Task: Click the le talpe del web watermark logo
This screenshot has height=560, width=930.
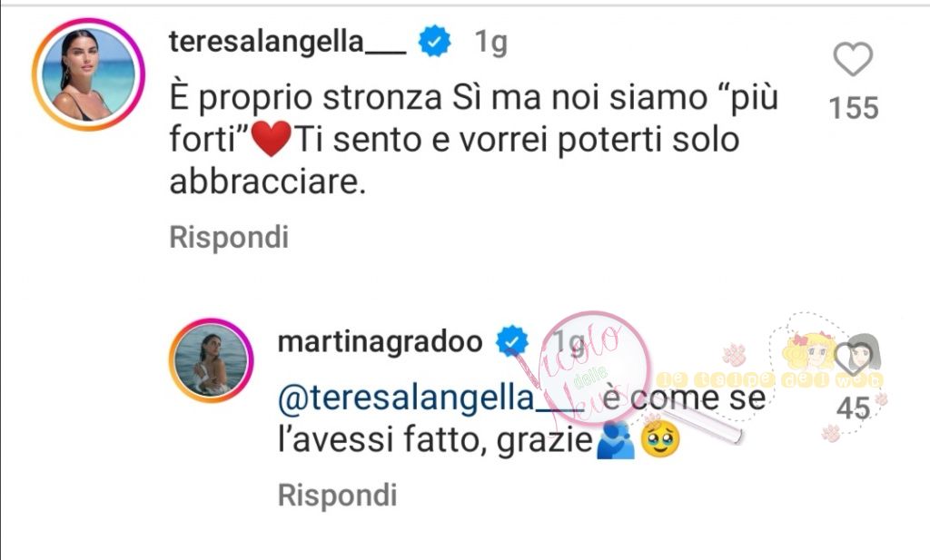Action: click(x=771, y=377)
